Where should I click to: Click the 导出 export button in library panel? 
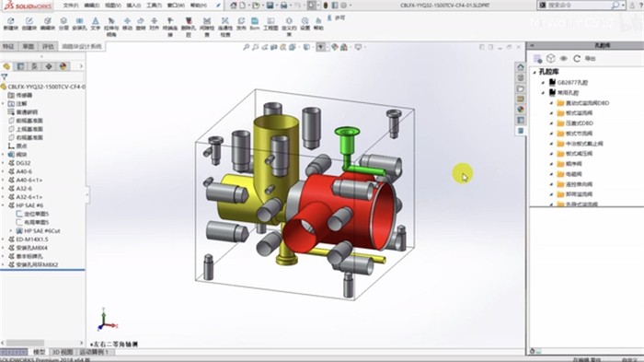point(591,59)
